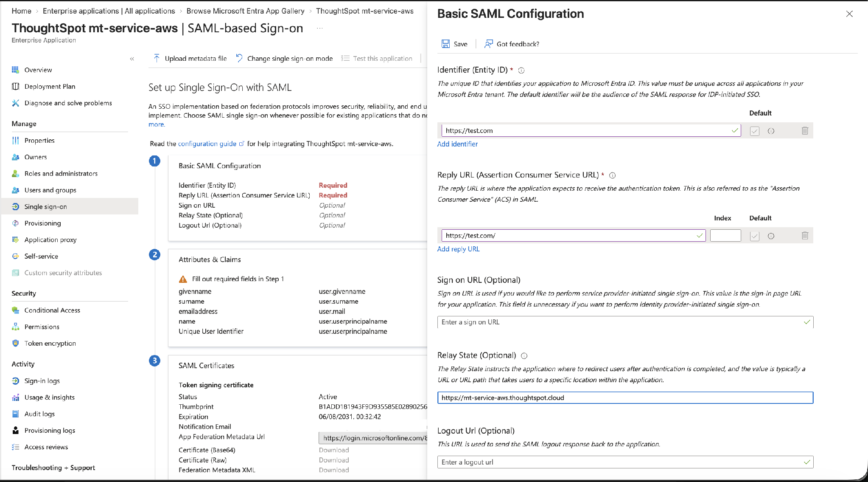The width and height of the screenshot is (868, 482).
Task: Click Test this application label
Action: click(x=383, y=58)
